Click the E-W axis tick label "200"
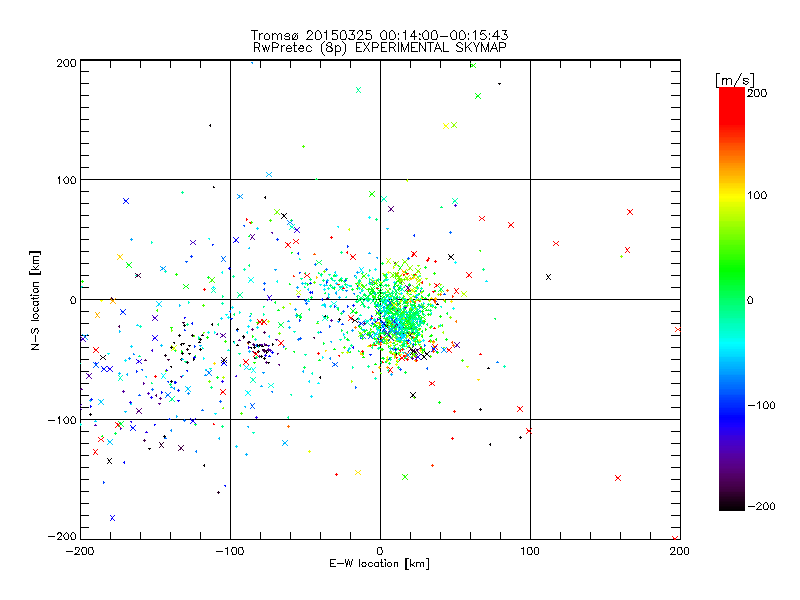Screen dimensions: 800x600 680,551
